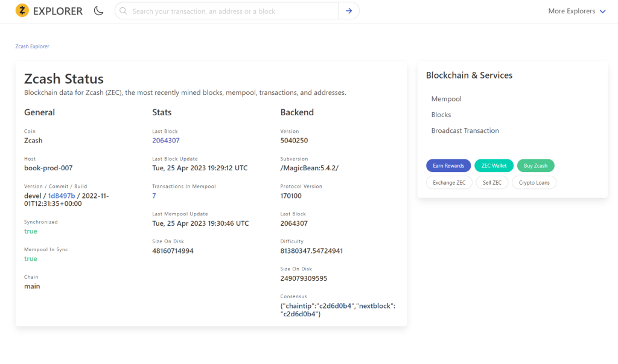Open the Blocks section
Viewport: 618px width, 364px height.
[x=441, y=114]
